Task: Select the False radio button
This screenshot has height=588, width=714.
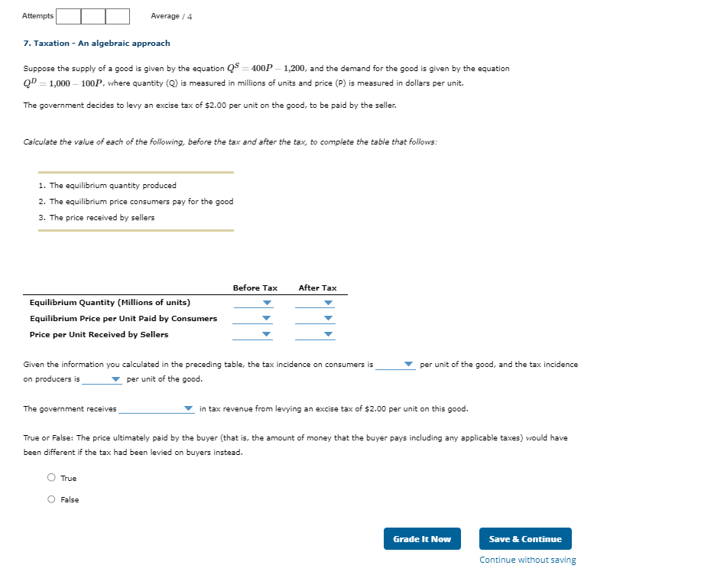Action: click(50, 499)
